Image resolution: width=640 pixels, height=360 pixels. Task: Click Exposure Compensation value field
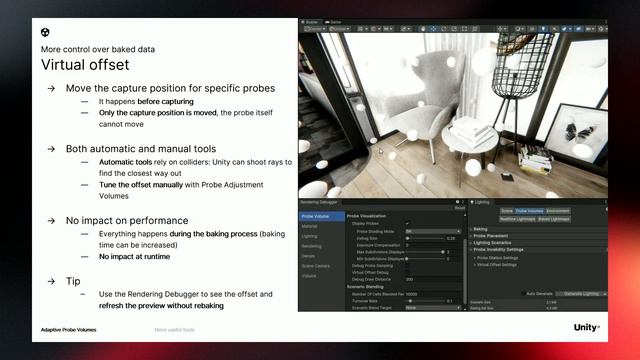point(433,245)
